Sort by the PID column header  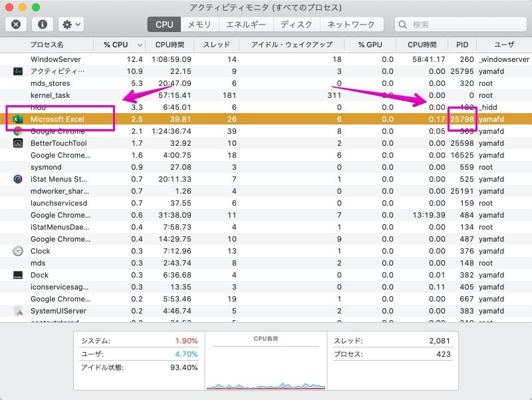pyautogui.click(x=462, y=45)
